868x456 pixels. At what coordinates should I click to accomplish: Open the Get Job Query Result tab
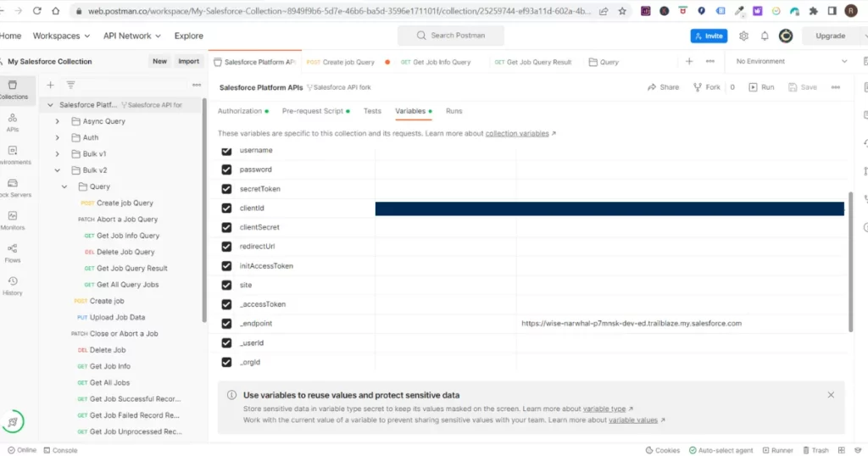point(533,62)
